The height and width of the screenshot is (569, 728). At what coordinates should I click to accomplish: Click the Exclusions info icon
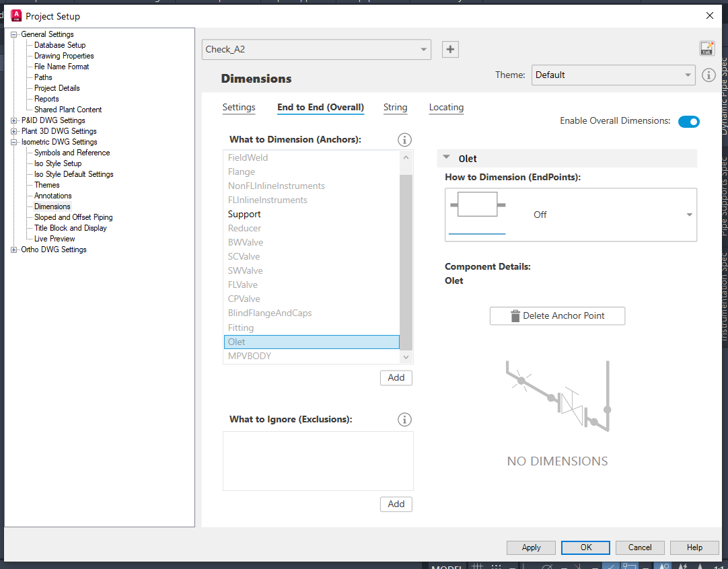click(x=404, y=420)
